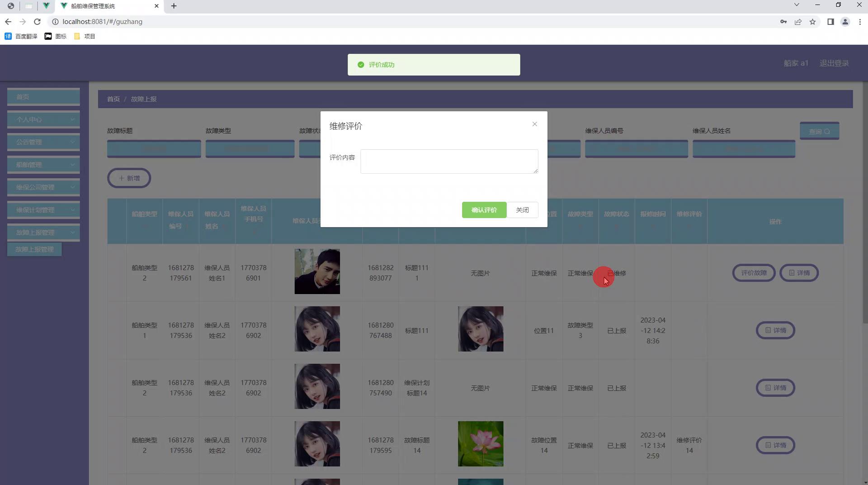868x485 pixels.
Task: Click the forward navigation arrow
Action: click(x=23, y=22)
